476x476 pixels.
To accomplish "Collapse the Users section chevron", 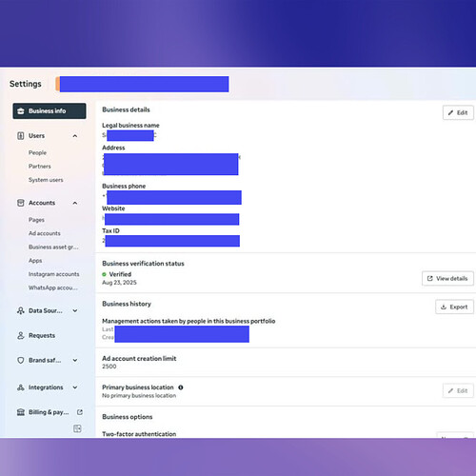I will point(75,136).
